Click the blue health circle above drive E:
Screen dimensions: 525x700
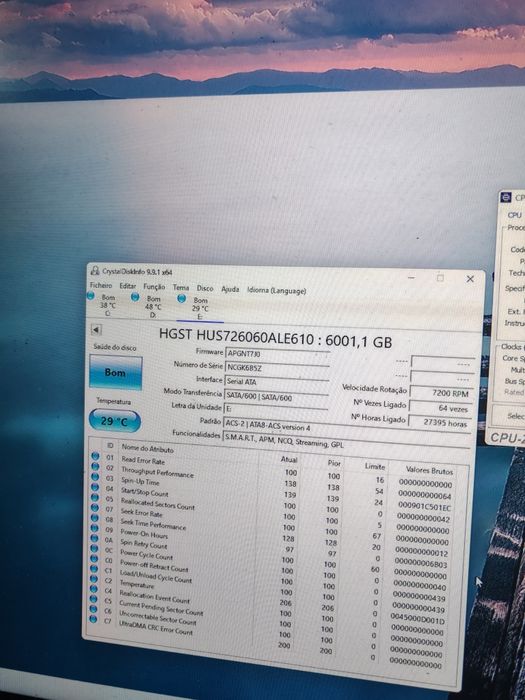click(x=181, y=299)
